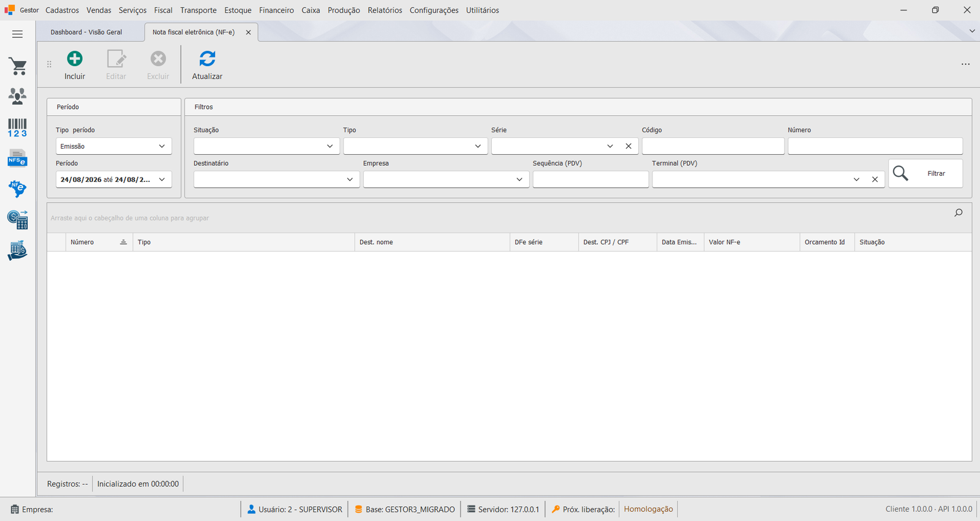Click the Código input field

click(713, 146)
